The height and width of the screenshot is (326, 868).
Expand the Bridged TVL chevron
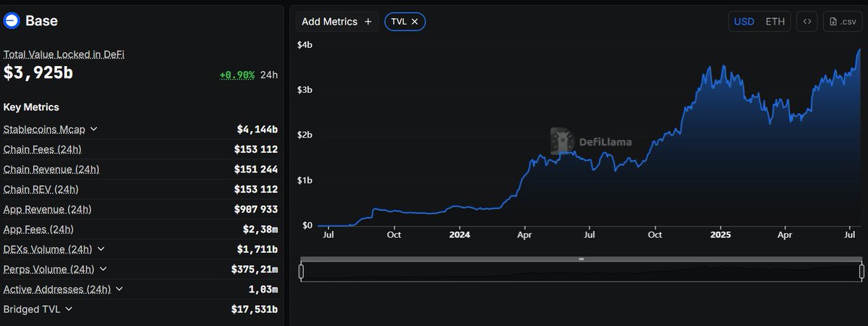[69, 309]
